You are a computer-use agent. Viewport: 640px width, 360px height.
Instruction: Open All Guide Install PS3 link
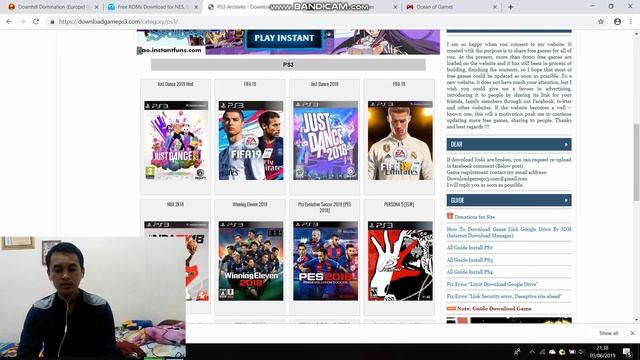pos(469,260)
